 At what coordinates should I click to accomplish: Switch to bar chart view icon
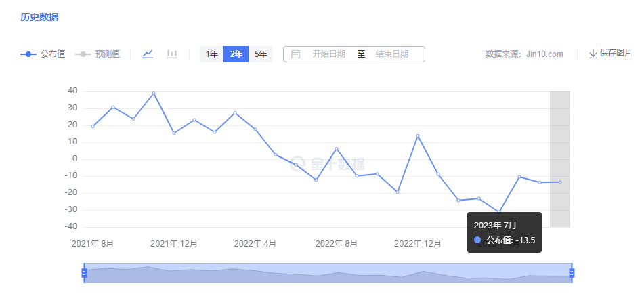[x=172, y=54]
